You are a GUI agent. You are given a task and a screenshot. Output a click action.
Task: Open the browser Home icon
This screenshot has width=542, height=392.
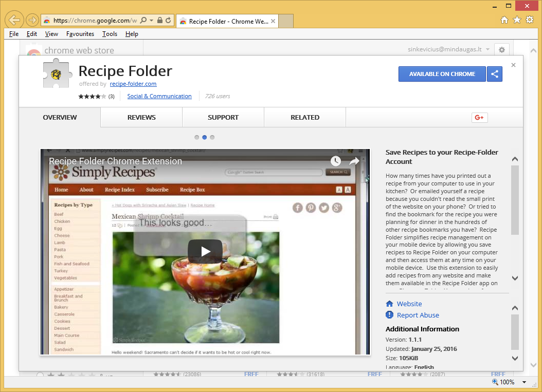[x=504, y=20]
